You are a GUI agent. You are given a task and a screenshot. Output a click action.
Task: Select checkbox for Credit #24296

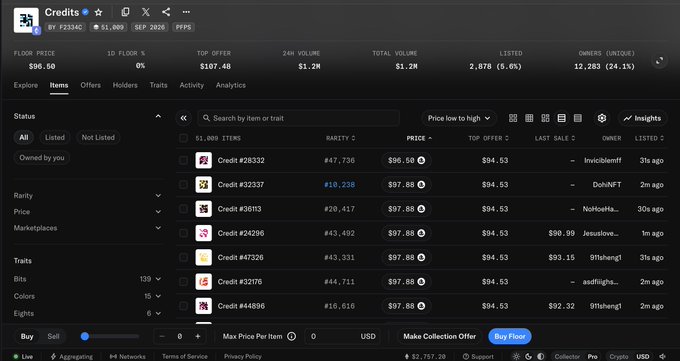point(183,233)
